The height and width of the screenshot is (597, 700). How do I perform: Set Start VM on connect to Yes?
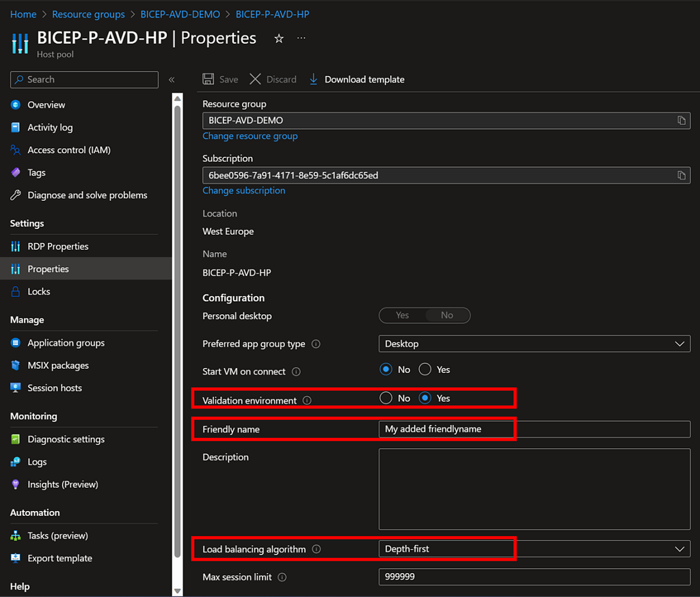point(425,370)
